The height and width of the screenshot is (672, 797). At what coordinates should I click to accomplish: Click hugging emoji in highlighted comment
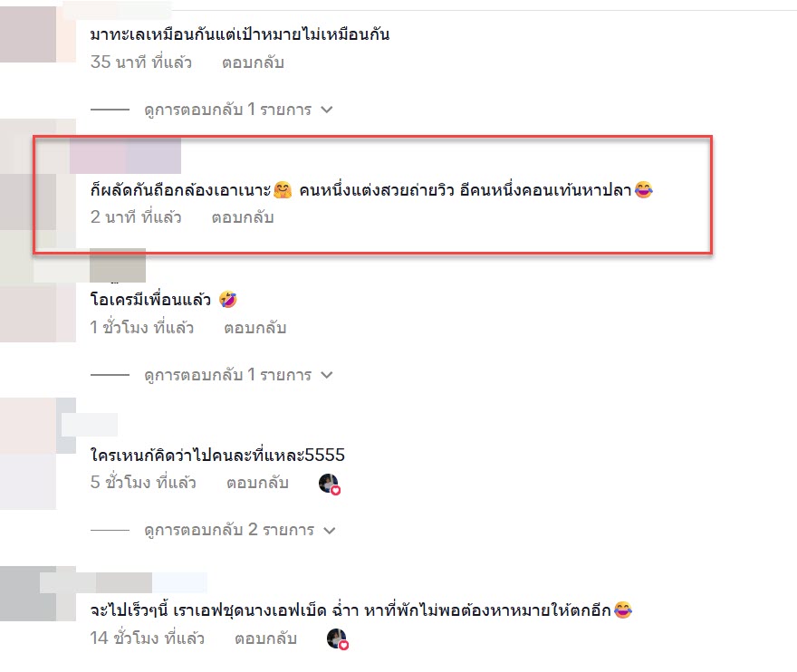pyautogui.click(x=283, y=190)
